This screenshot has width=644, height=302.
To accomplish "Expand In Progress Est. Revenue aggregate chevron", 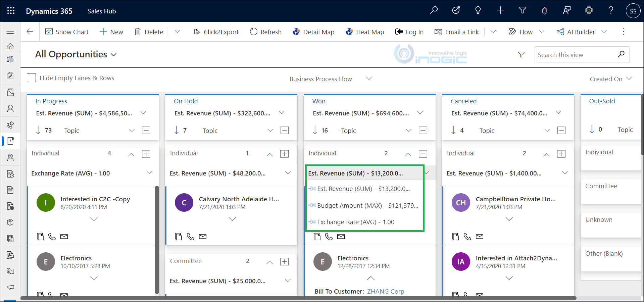I will tap(143, 113).
